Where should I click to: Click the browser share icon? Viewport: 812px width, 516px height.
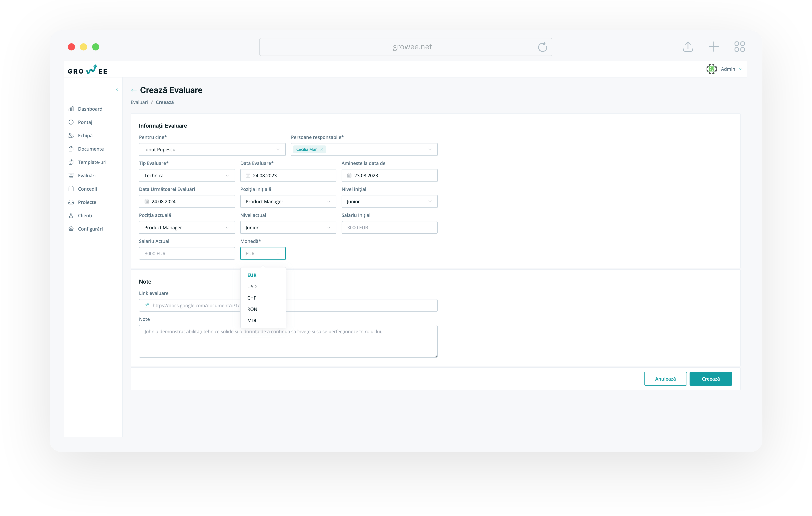pos(688,47)
